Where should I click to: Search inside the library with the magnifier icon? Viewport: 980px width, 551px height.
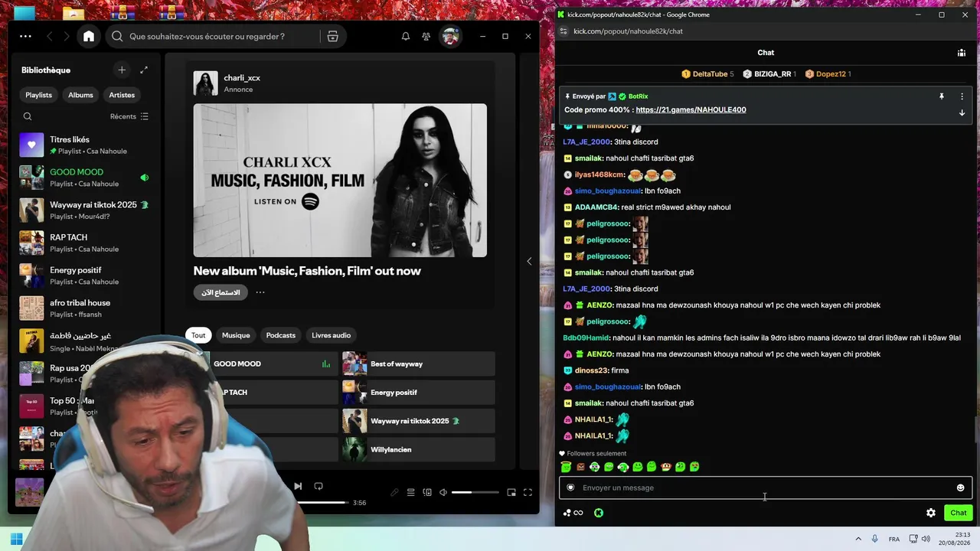(x=28, y=116)
